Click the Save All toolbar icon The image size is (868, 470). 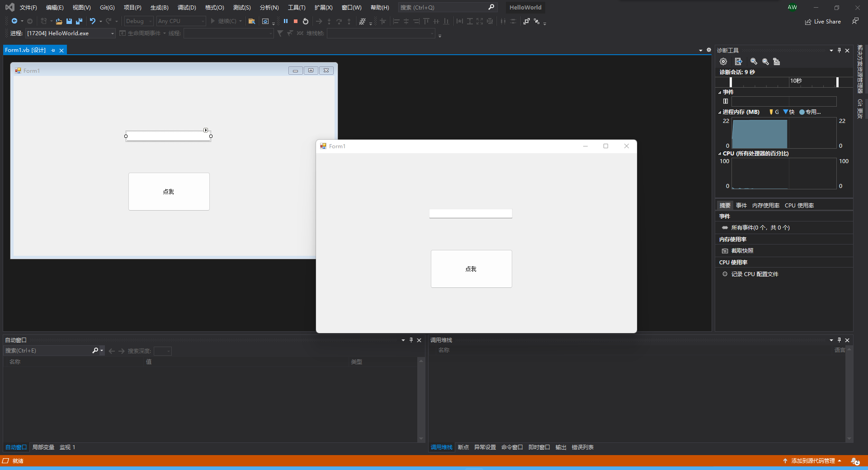click(79, 21)
